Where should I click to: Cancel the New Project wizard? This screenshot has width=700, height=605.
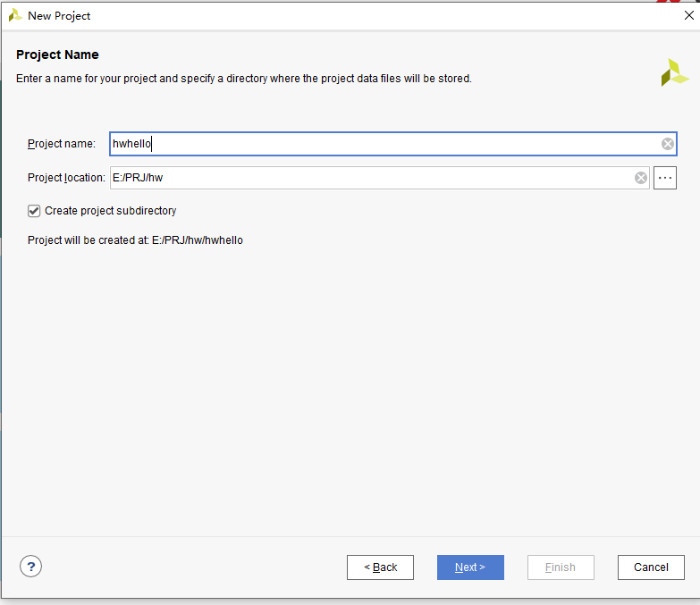(x=651, y=567)
